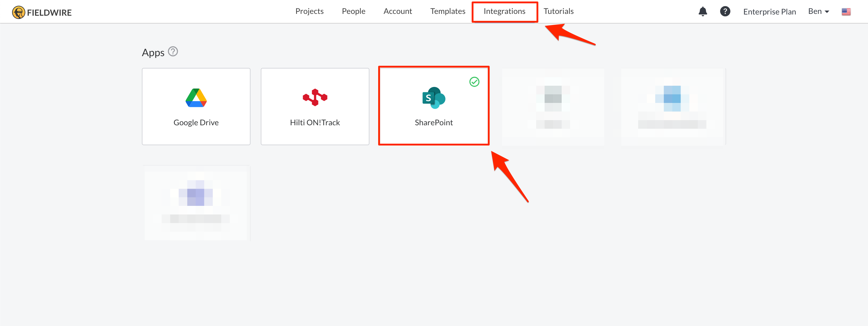Go to the Projects tab
The image size is (868, 326).
(309, 11)
